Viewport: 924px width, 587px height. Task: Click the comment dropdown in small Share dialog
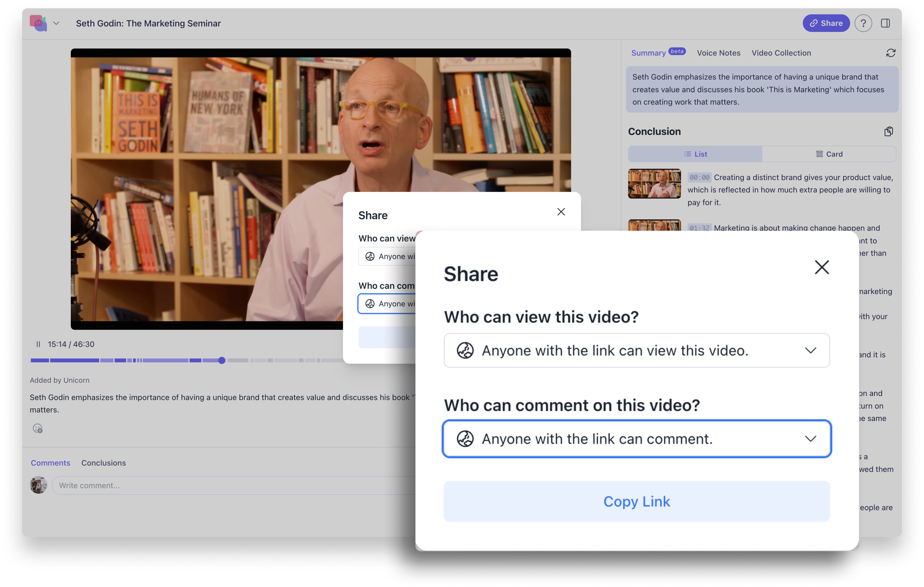pos(387,304)
